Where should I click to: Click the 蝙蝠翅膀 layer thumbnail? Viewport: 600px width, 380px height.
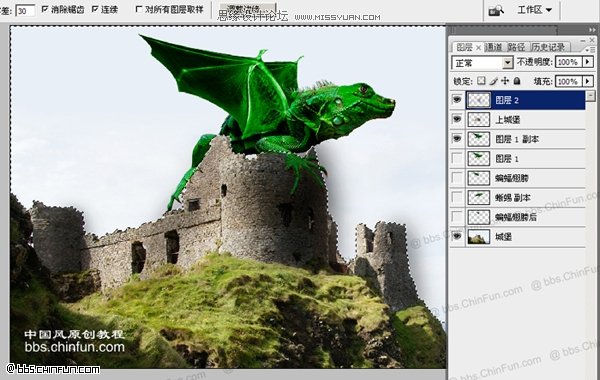point(479,178)
